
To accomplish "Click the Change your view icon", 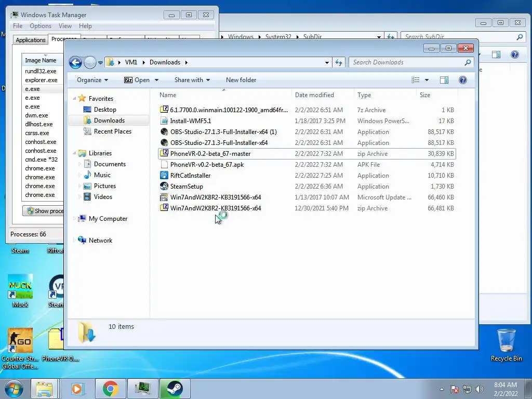I will 415,80.
